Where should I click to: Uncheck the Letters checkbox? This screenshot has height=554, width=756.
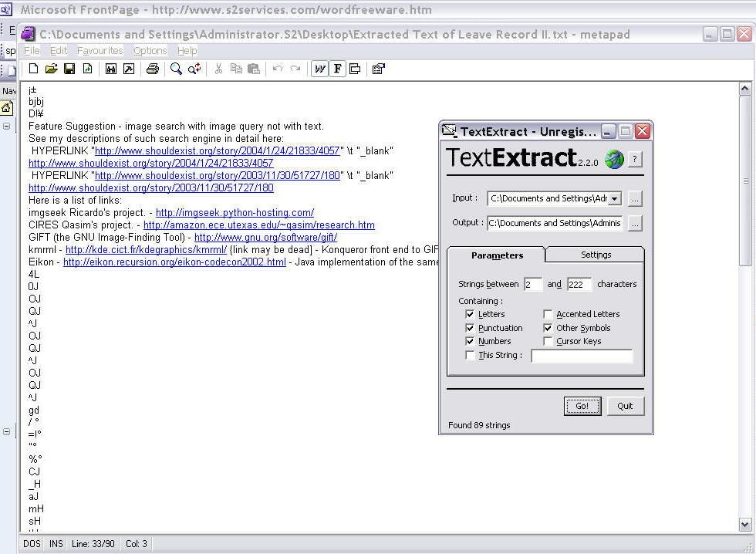point(470,314)
